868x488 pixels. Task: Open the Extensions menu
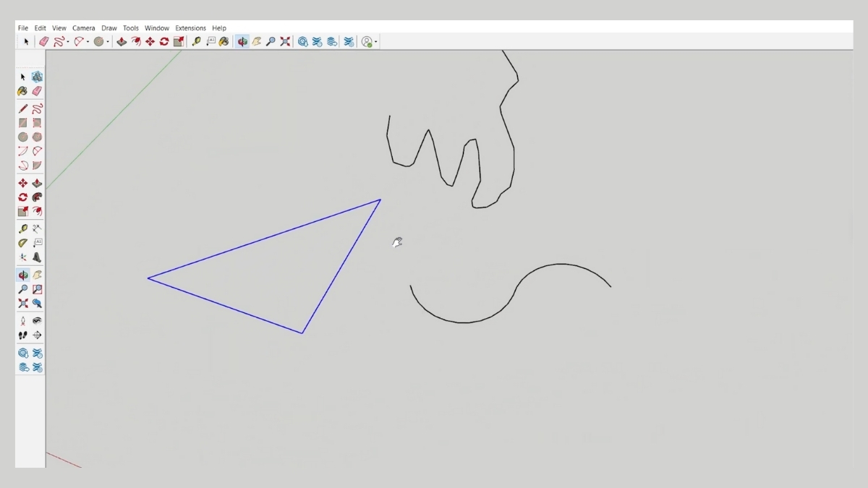click(x=190, y=27)
